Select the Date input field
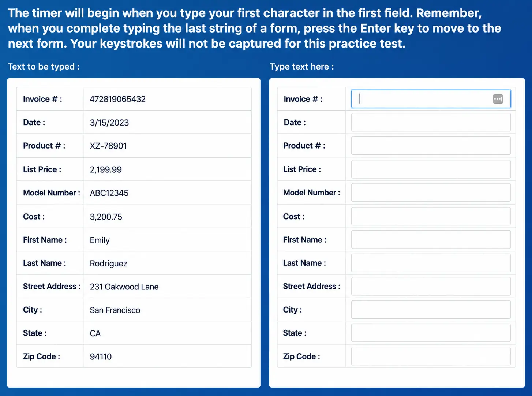The image size is (532, 396). (x=431, y=122)
